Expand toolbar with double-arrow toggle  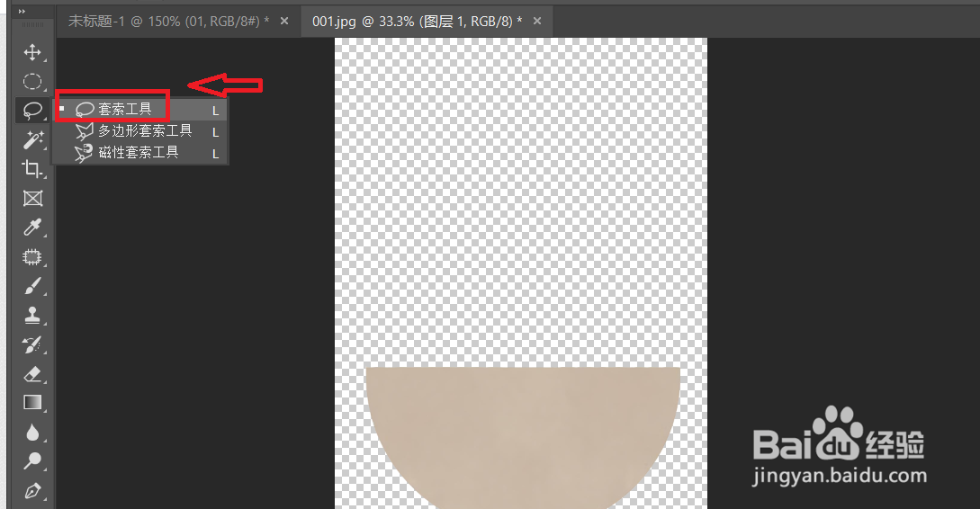22,12
